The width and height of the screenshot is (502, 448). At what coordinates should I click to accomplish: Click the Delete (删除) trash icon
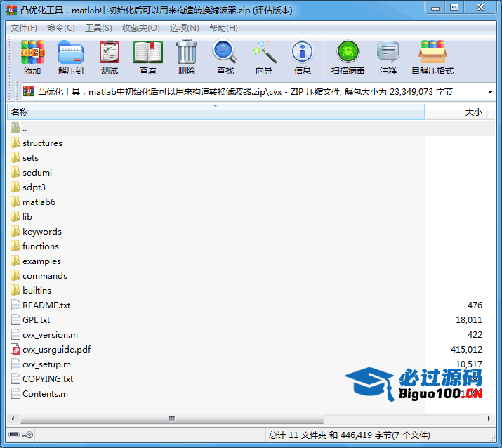pos(187,52)
